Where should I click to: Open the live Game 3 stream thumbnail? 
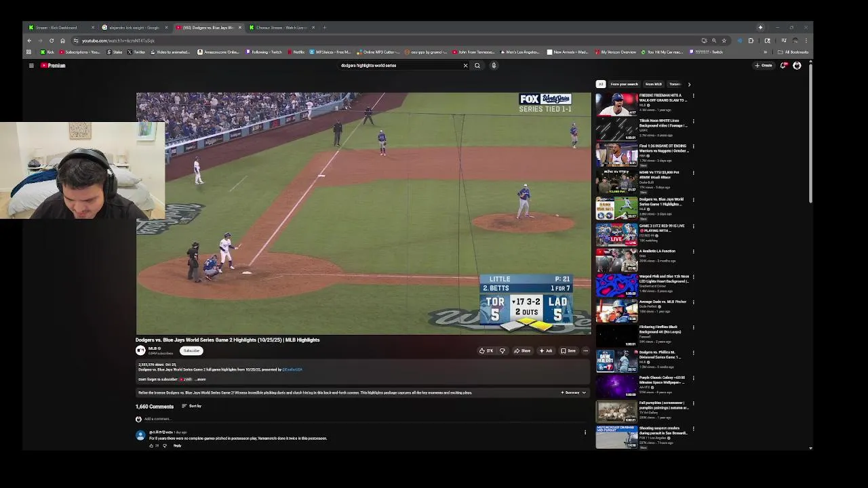coord(616,234)
